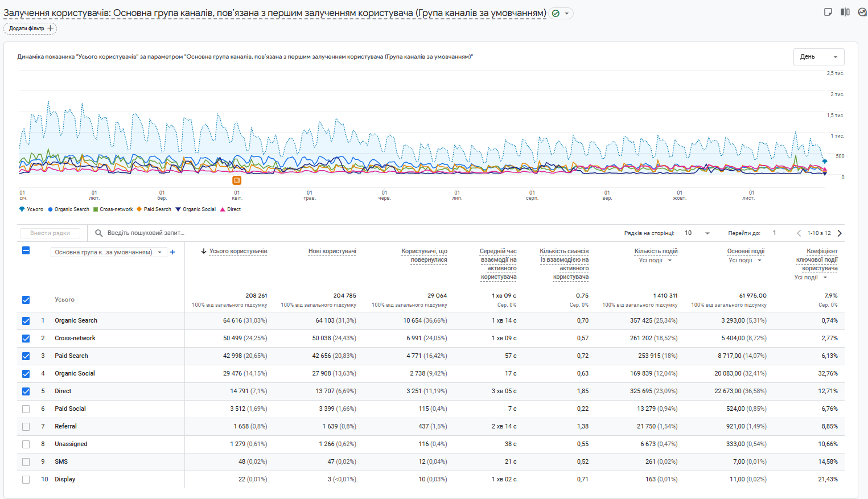Uncheck the Organic Search row checkbox
Screen dimensions: 868x499
[x=26, y=321]
